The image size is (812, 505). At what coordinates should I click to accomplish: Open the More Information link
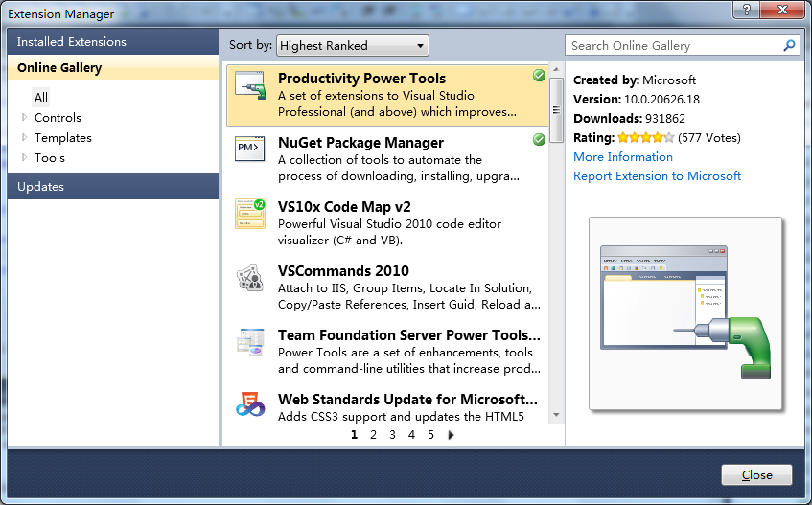click(x=623, y=157)
